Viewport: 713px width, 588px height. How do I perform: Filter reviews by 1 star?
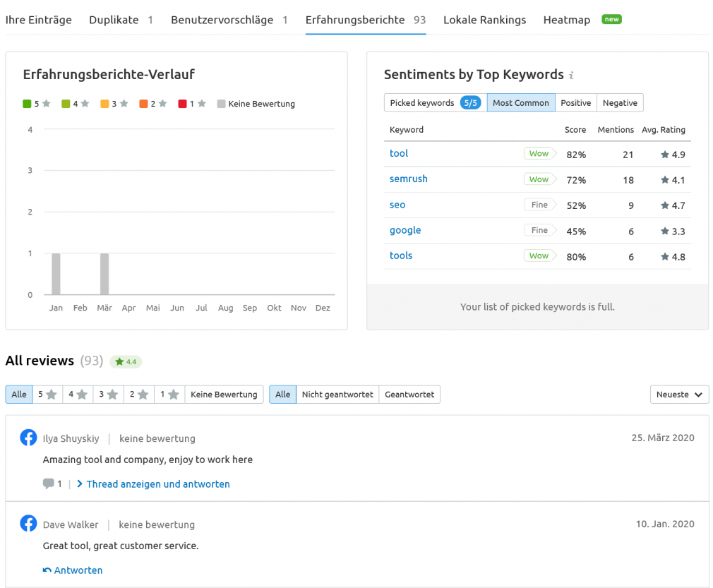pyautogui.click(x=169, y=395)
